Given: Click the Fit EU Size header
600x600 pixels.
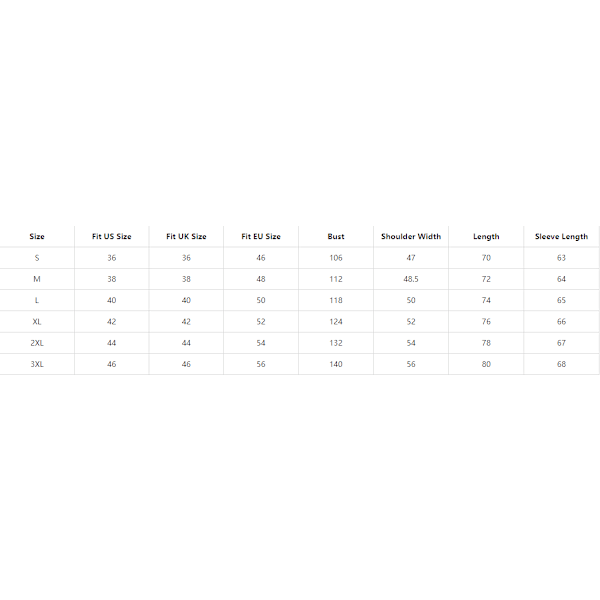Looking at the screenshot, I should coord(261,237).
